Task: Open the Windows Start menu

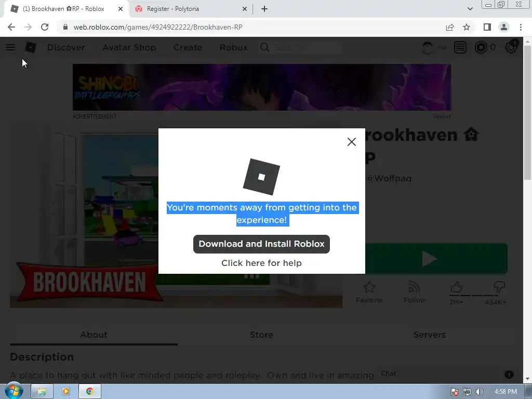Action: point(14,392)
